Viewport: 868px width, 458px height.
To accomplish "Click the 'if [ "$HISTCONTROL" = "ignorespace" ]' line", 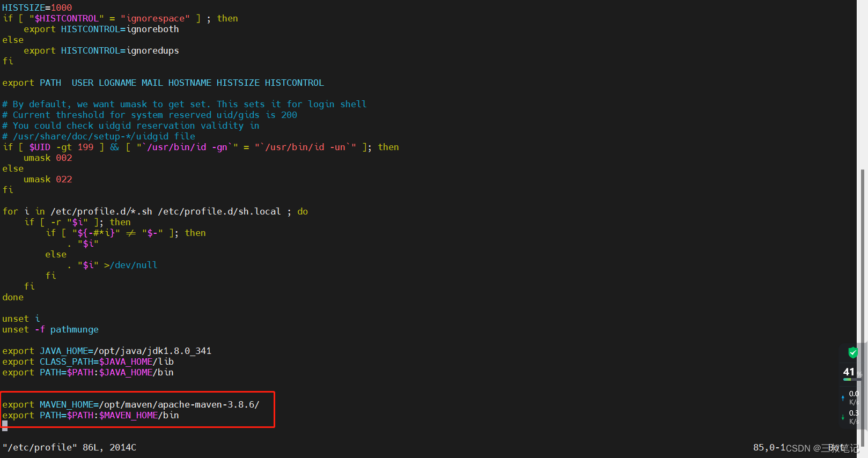I will click(x=120, y=18).
